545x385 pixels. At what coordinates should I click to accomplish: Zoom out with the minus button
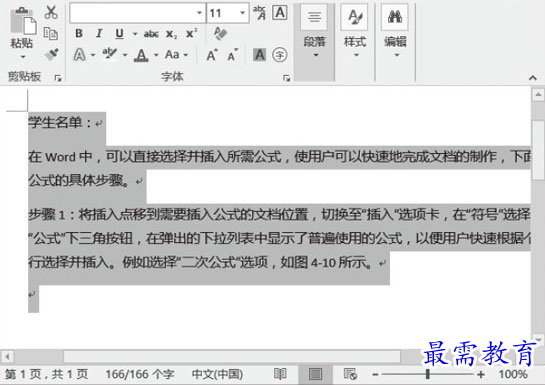375,374
